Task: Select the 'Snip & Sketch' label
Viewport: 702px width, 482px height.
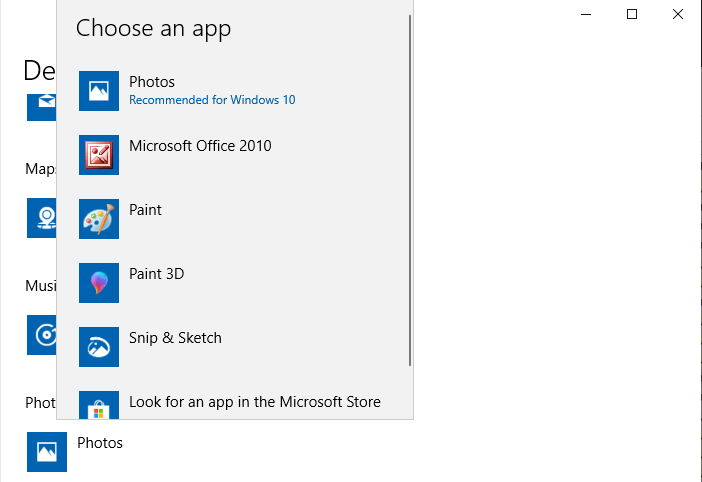Action: point(175,338)
